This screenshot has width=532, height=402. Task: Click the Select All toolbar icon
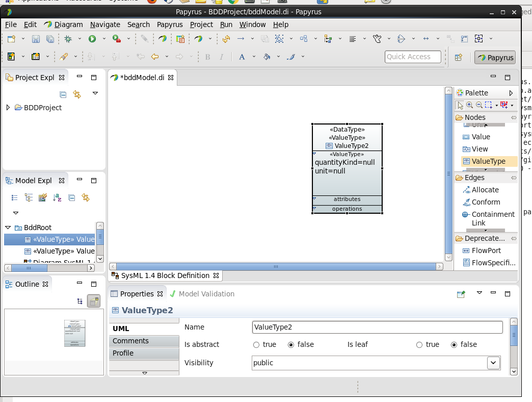(x=279, y=39)
